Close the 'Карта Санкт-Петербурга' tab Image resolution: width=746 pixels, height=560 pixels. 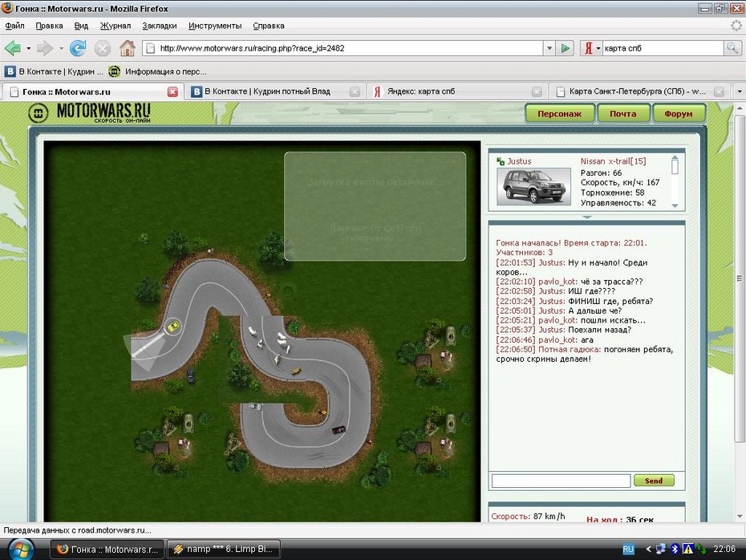coord(719,91)
